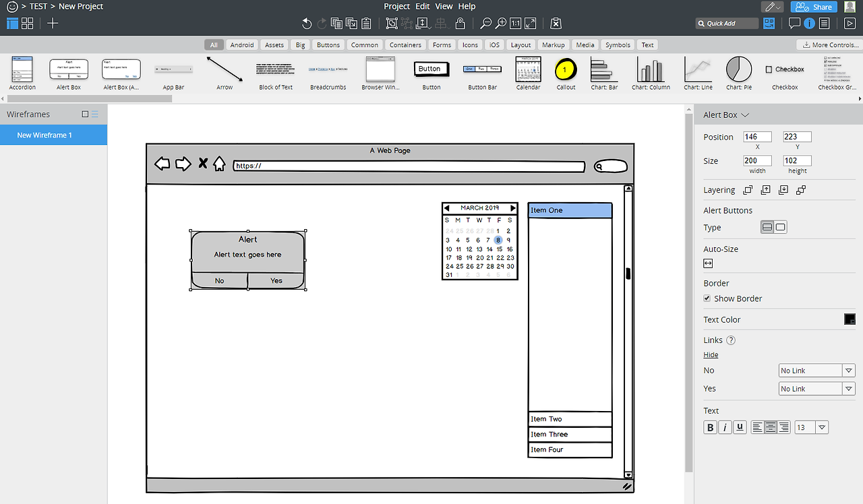The image size is (863, 504).
Task: Send selected control backward one layer
Action: [783, 190]
